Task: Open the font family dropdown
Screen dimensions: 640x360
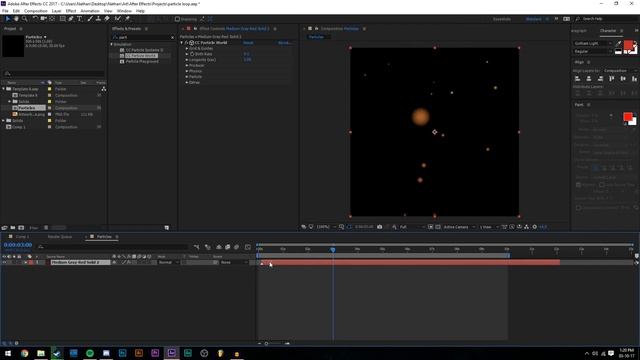Action: coord(593,43)
